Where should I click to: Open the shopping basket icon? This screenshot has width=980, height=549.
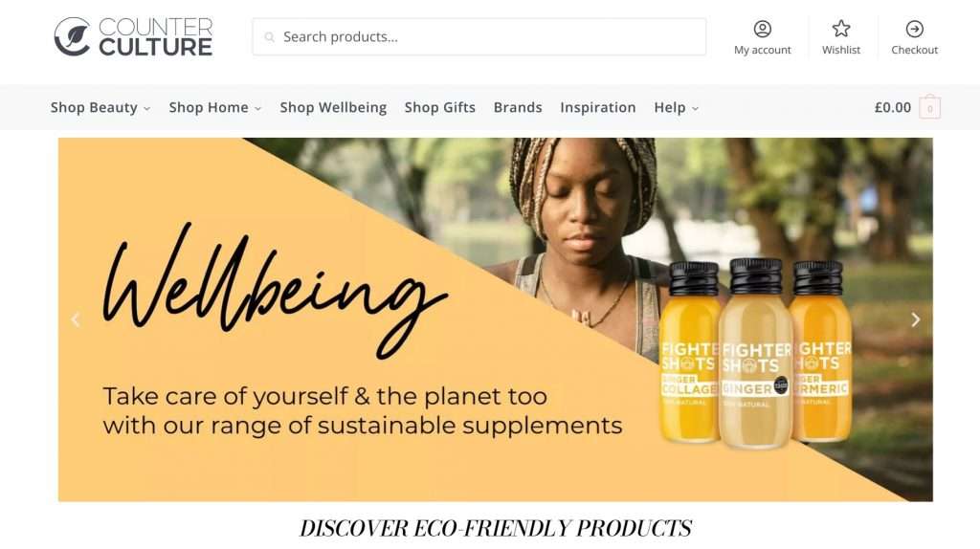coord(929,107)
